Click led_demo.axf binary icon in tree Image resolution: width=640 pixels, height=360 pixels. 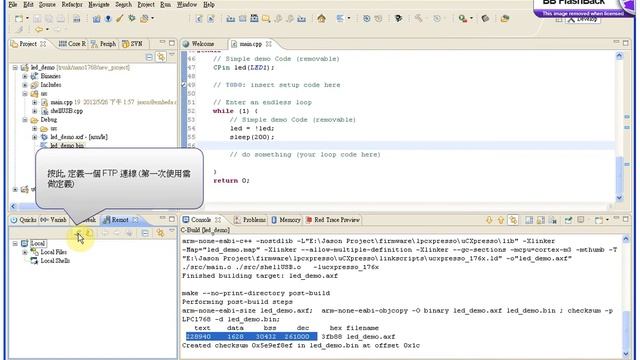tap(44, 137)
